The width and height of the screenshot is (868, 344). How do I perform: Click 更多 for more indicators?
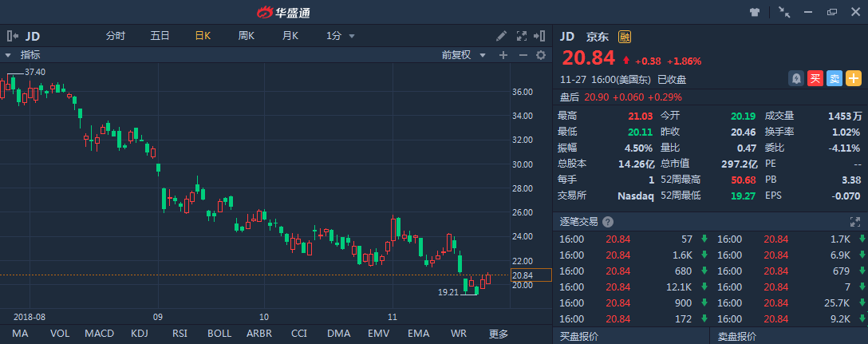[x=498, y=334]
